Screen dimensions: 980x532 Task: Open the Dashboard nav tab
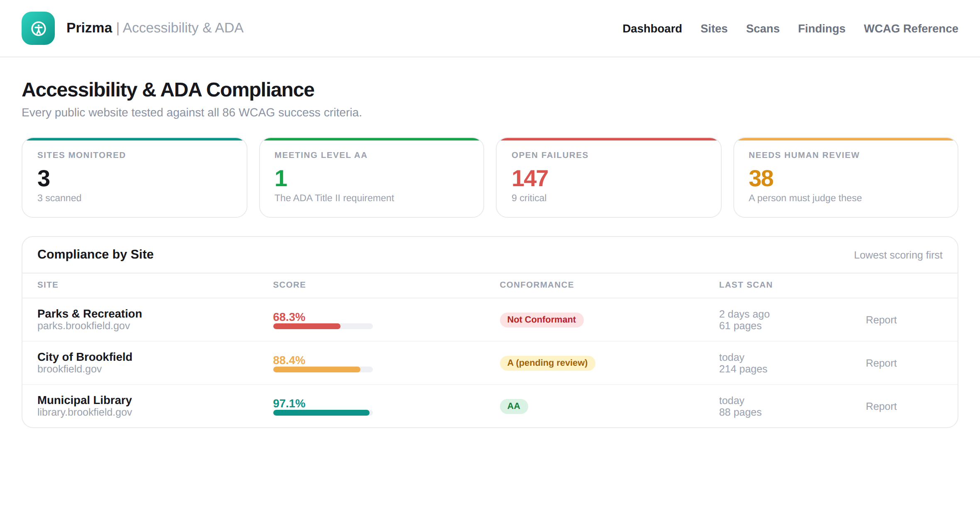point(652,29)
